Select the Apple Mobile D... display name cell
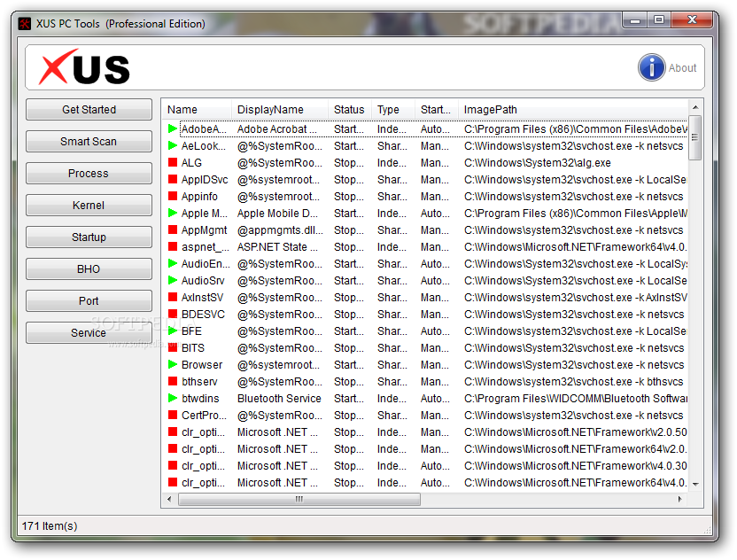The image size is (737, 560). pos(277,213)
